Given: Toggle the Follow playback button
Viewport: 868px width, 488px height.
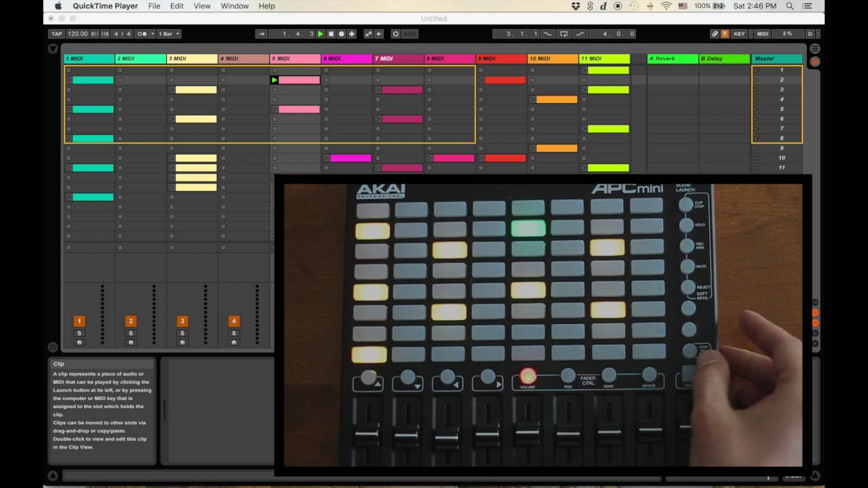Looking at the screenshot, I should coord(262,34).
